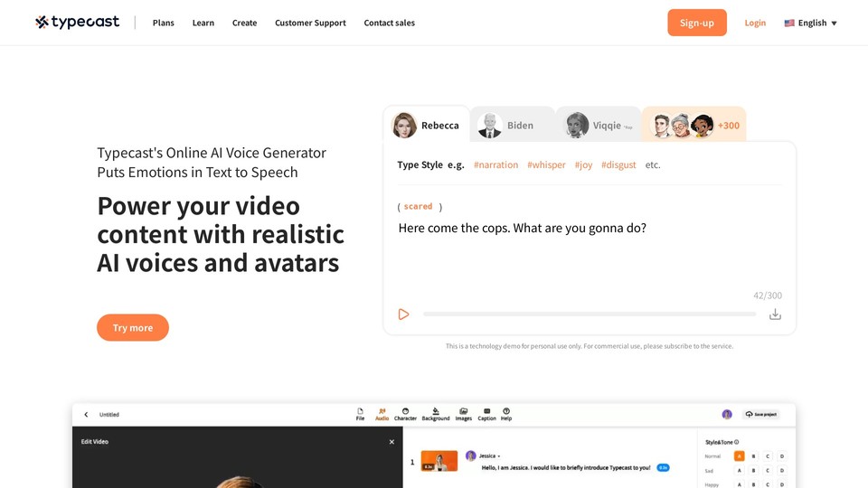Click the US flag icon
The image size is (868, 488).
click(789, 23)
